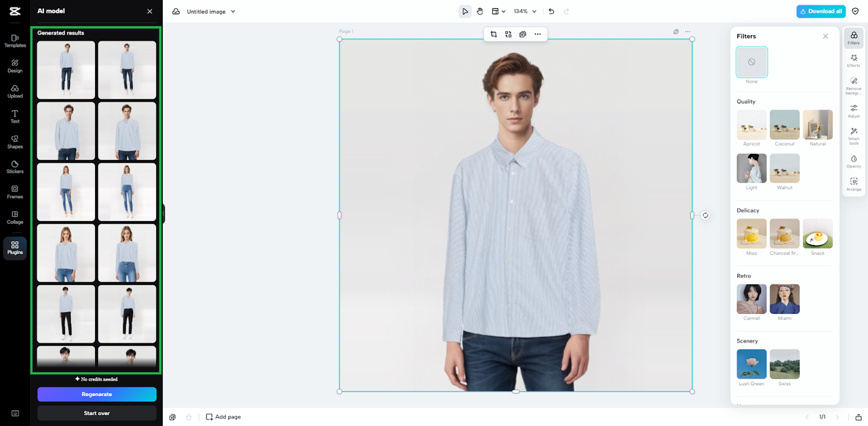868x426 pixels.
Task: Click the "No credits needed" text
Action: click(x=99, y=379)
